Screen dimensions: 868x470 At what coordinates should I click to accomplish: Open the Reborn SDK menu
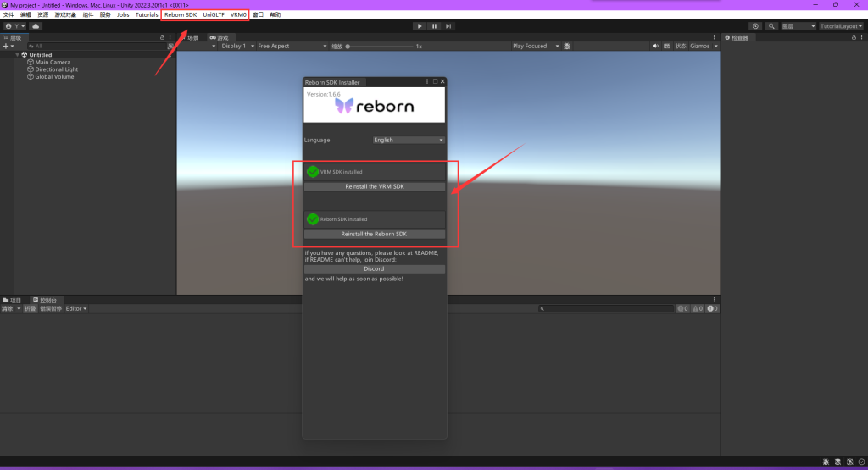(x=181, y=14)
